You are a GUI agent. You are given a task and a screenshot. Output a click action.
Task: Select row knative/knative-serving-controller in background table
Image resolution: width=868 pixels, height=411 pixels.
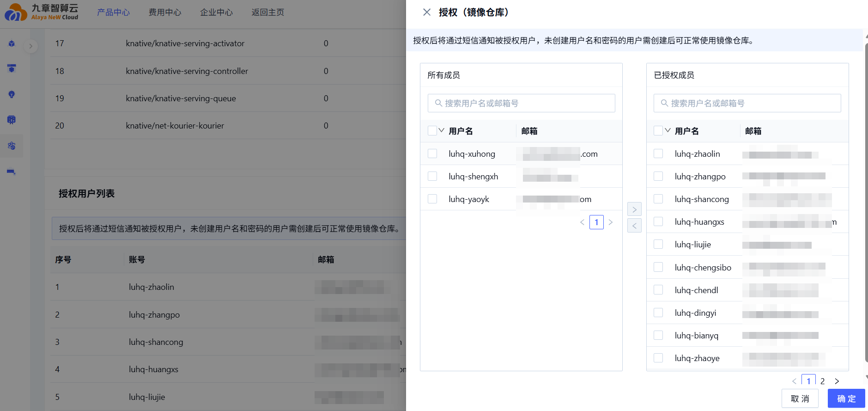click(228, 71)
